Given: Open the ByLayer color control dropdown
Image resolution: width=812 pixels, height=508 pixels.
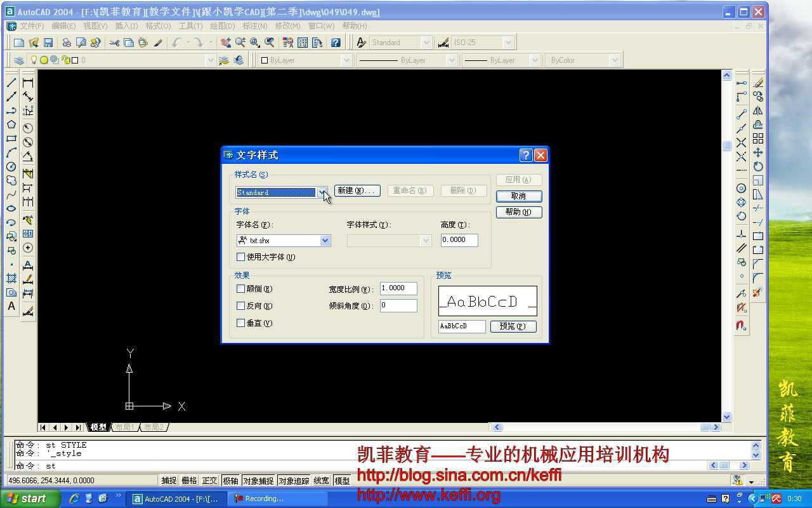Looking at the screenshot, I should tap(346, 60).
